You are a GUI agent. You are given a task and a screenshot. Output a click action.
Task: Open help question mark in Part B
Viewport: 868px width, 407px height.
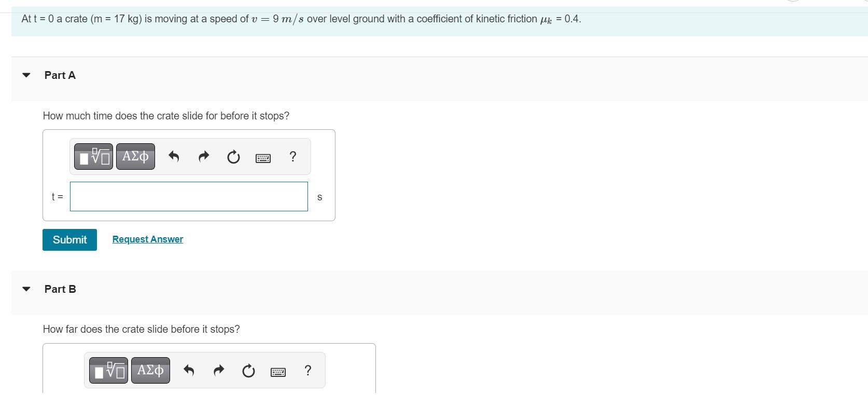308,370
